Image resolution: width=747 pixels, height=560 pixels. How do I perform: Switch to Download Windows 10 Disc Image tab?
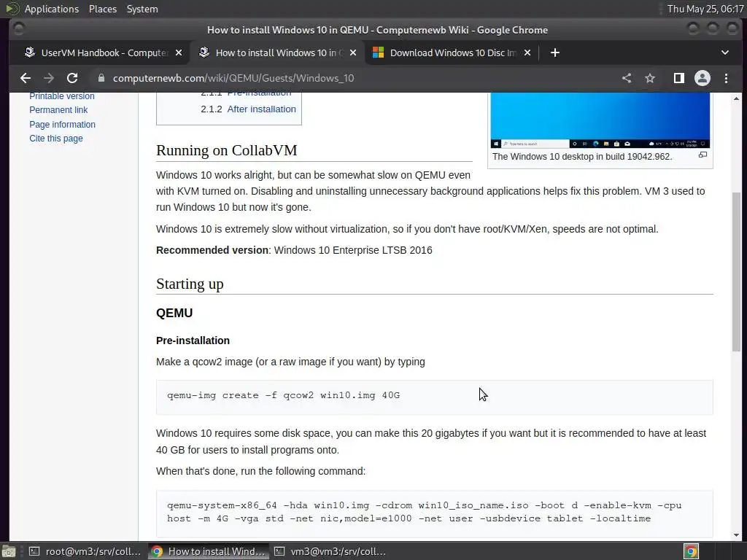point(452,52)
